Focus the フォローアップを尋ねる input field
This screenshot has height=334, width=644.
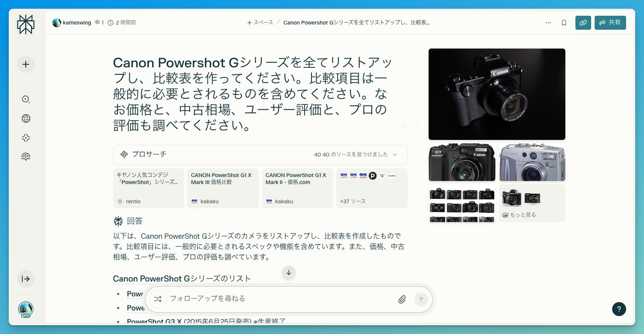tap(280, 299)
